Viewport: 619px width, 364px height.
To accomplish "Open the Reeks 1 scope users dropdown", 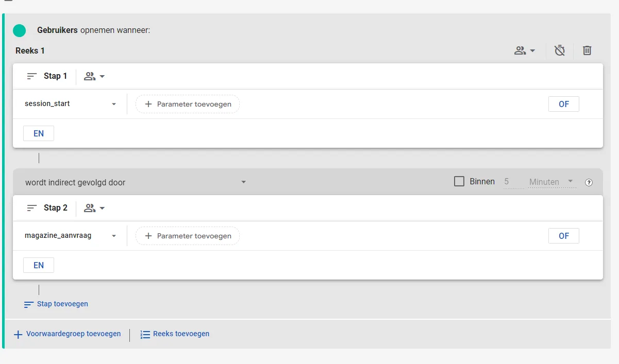I will [525, 50].
